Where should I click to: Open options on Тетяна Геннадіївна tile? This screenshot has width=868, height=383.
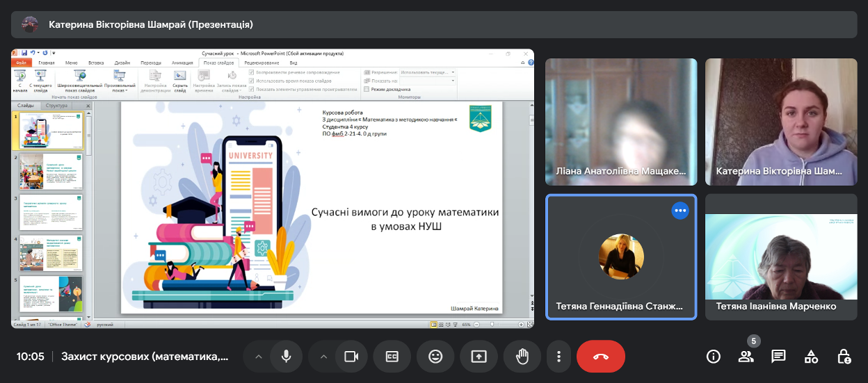[680, 211]
